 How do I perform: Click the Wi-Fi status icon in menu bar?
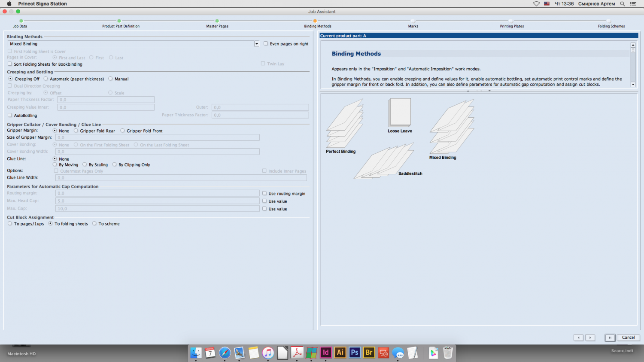(536, 4)
